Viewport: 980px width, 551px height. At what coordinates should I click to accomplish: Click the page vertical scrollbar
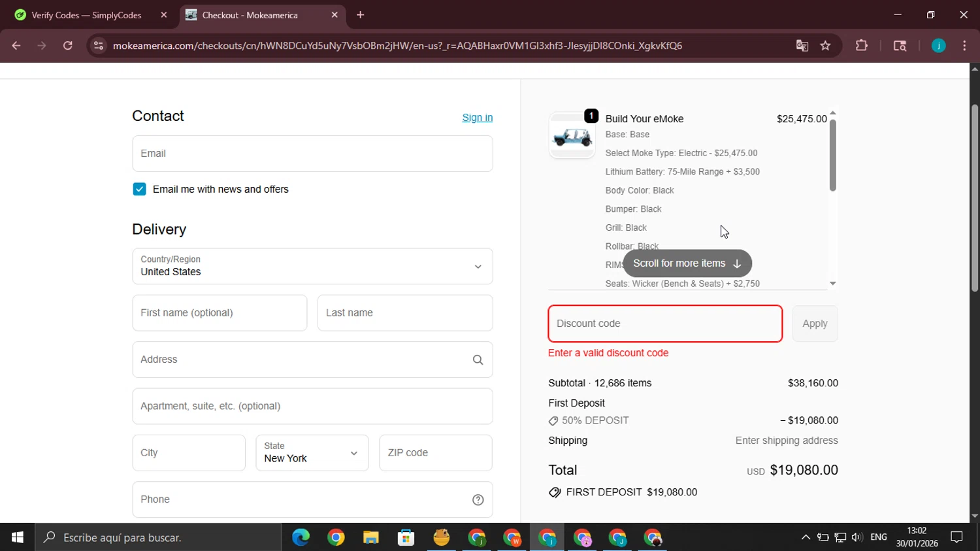(x=975, y=198)
